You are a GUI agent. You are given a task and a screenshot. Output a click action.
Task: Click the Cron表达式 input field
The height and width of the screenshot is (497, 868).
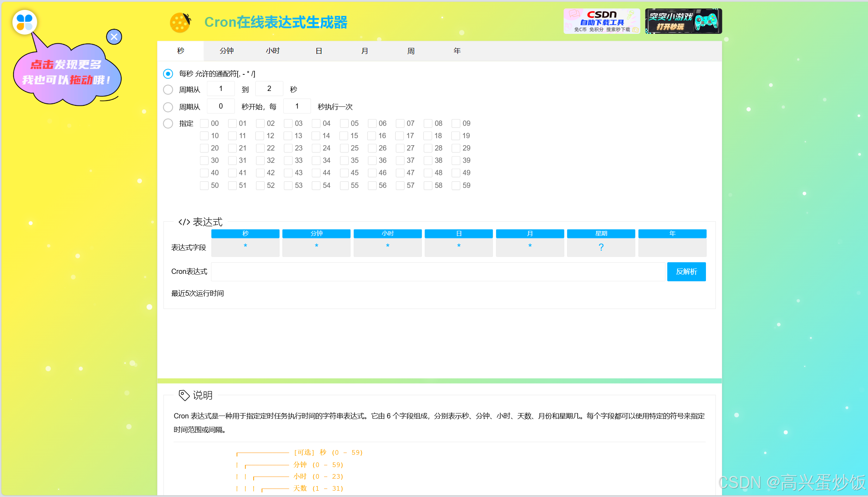coord(438,271)
